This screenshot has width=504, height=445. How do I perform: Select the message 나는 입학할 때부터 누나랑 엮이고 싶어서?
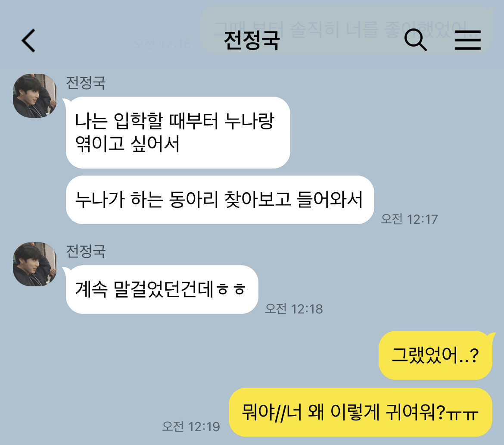[x=178, y=132]
